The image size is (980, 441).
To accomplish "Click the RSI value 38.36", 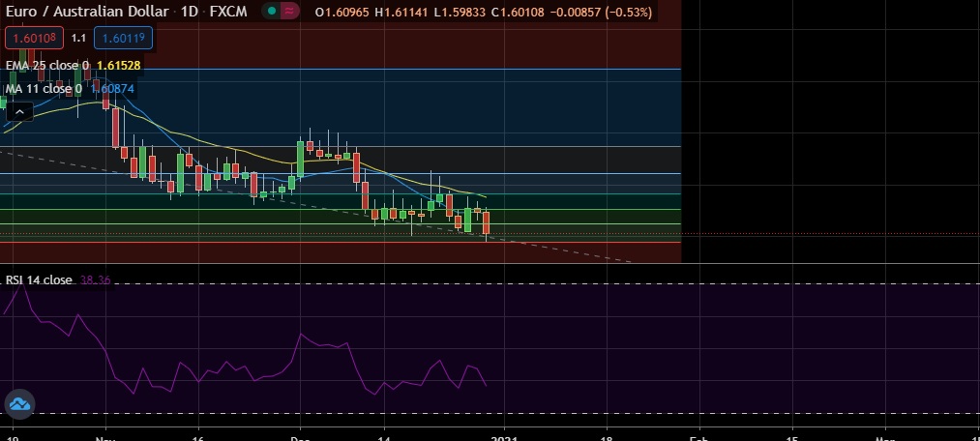I will (96, 280).
